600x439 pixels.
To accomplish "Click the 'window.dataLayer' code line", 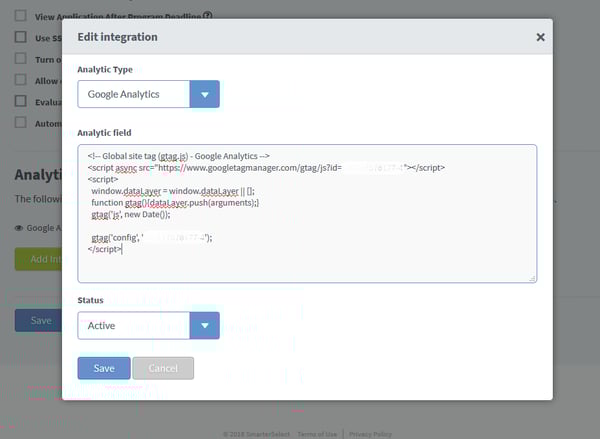I will click(x=173, y=191).
